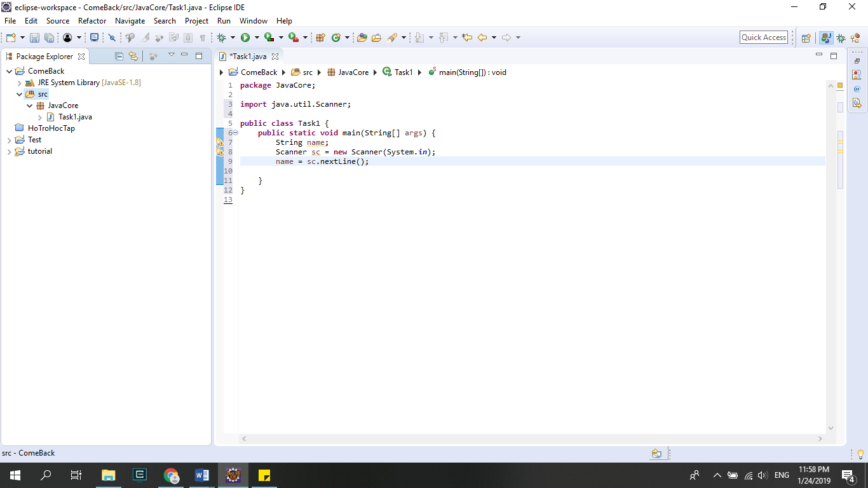This screenshot has height=488, width=868.
Task: Jump to the Last Edit Location
Action: [x=467, y=37]
